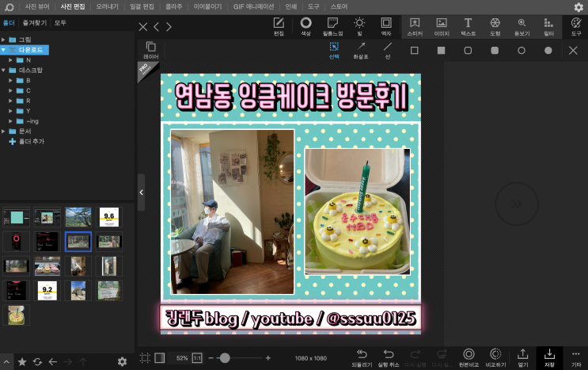Open folder browser settings gear

pyautogui.click(x=122, y=362)
